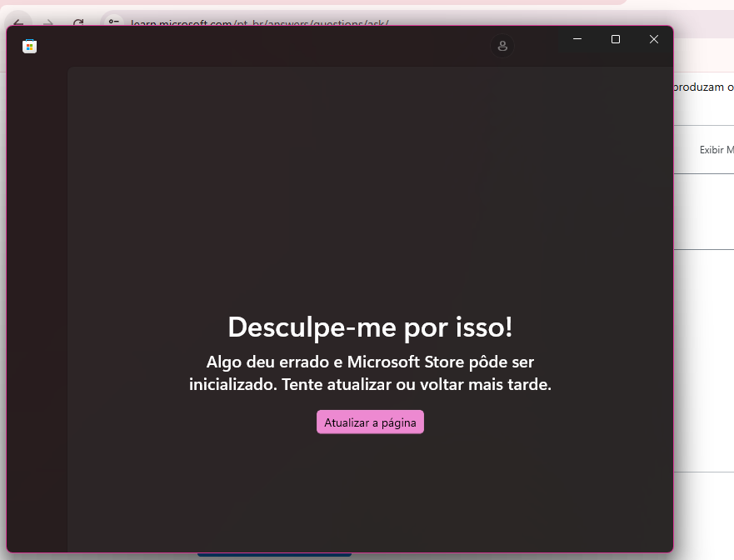Open the "Exibir M" link on the right
Viewport: 734px width, 560px height.
717,150
